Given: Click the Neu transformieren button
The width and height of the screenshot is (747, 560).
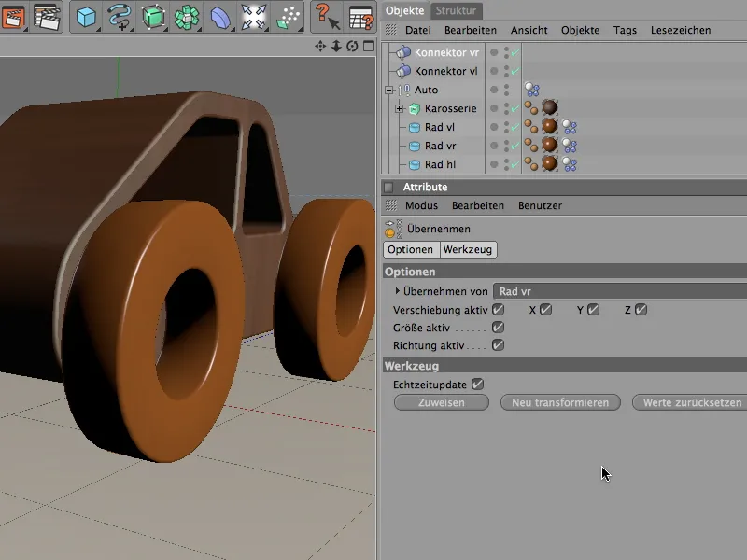Looking at the screenshot, I should point(560,402).
